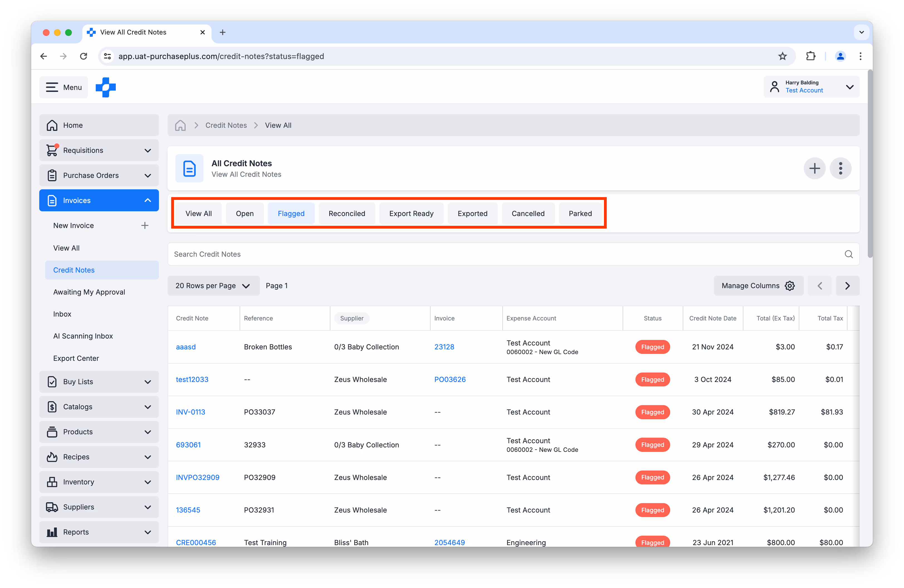Click the plus icon to add credit note
Viewport: 904px width, 588px height.
coord(814,168)
